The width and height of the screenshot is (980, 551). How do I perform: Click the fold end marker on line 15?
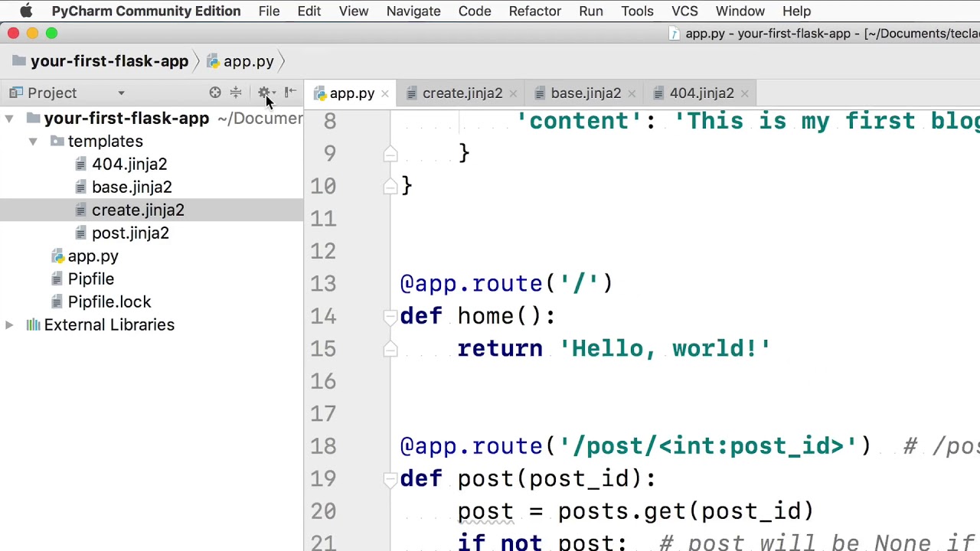390,349
